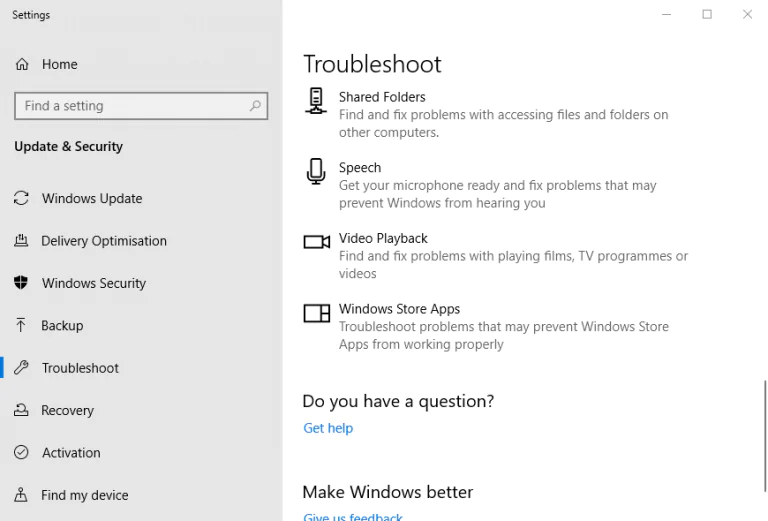
Task: Minimize the Settings window
Action: [x=666, y=14]
